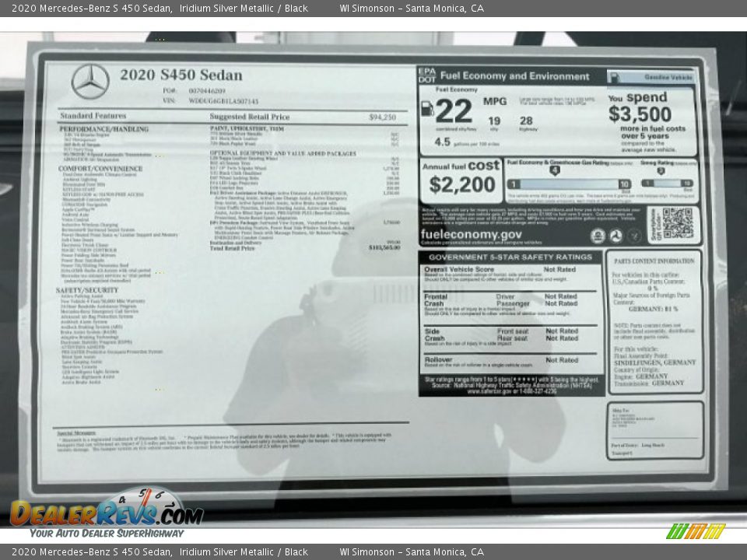The image size is (747, 560).
Task: Click the 'COMFORT/CONVENIENCE' section heading
Action: [100, 169]
